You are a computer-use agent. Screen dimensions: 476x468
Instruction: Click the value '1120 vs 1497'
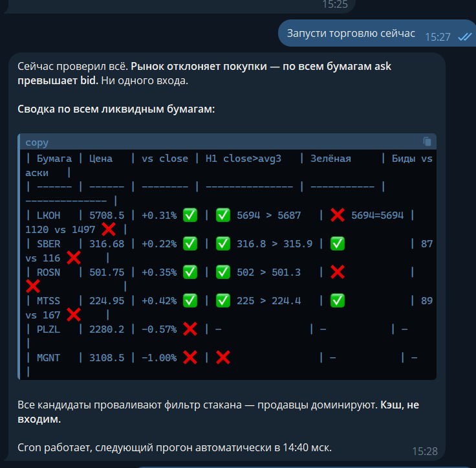[x=60, y=230]
